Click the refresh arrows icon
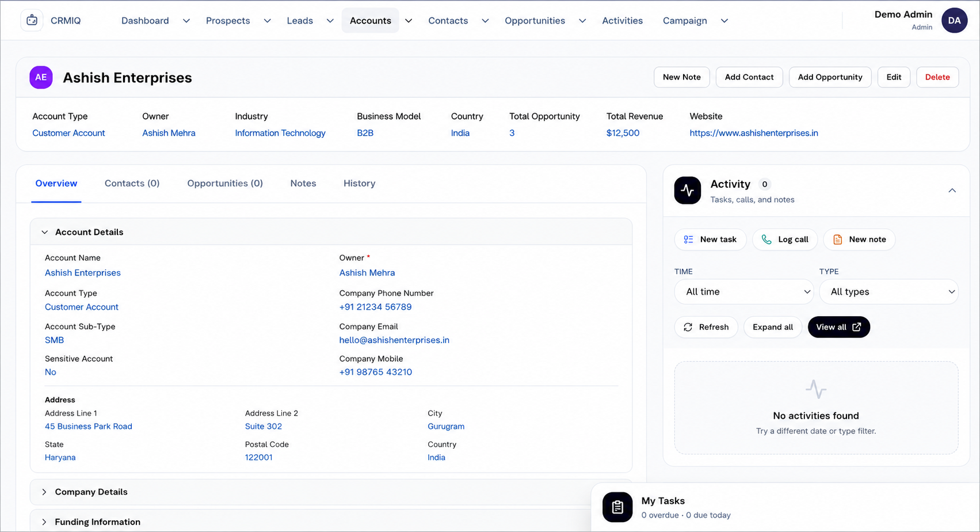This screenshot has height=532, width=980. (688, 327)
